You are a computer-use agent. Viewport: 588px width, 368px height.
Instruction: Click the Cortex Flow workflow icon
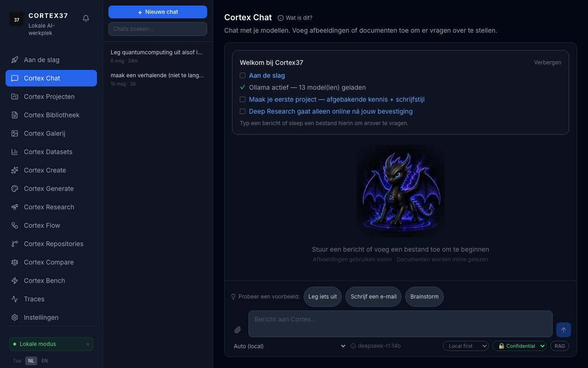coord(15,225)
